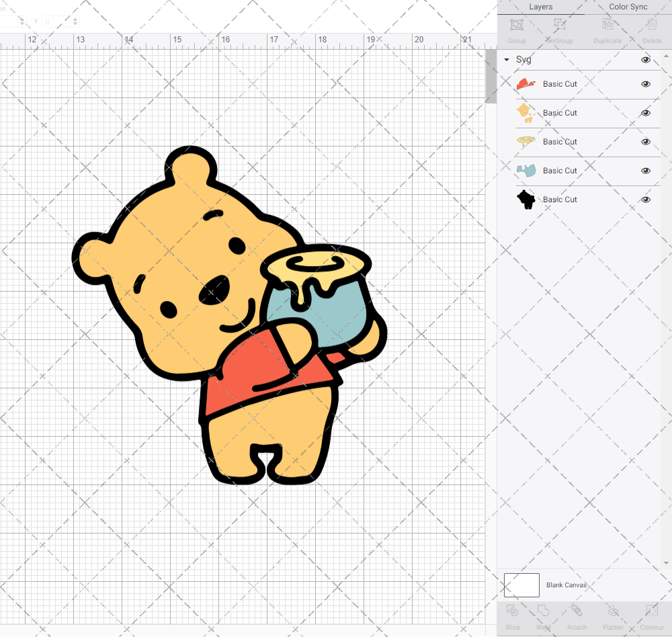Select the yellow honey layer thumbnail
The height and width of the screenshot is (637, 672).
pyautogui.click(x=526, y=142)
